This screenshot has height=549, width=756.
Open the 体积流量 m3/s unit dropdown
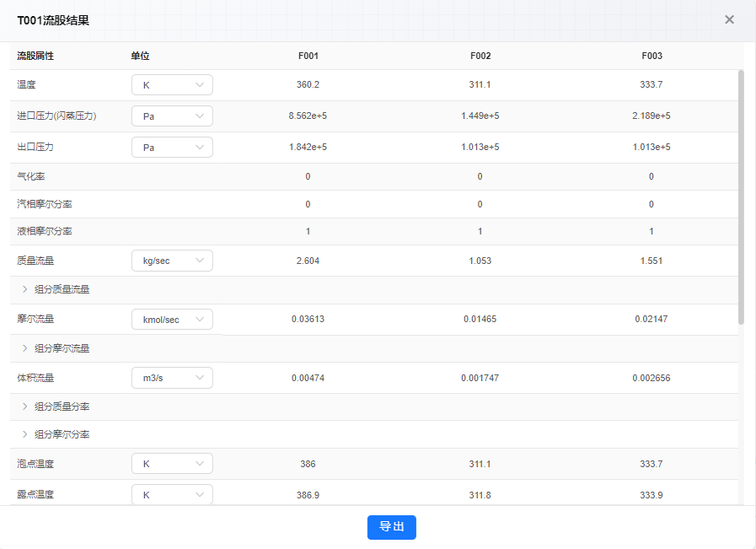pos(172,378)
